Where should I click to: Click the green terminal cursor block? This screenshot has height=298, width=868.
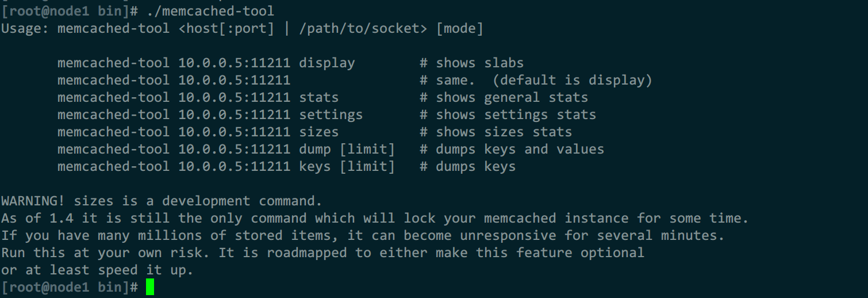tap(150, 287)
